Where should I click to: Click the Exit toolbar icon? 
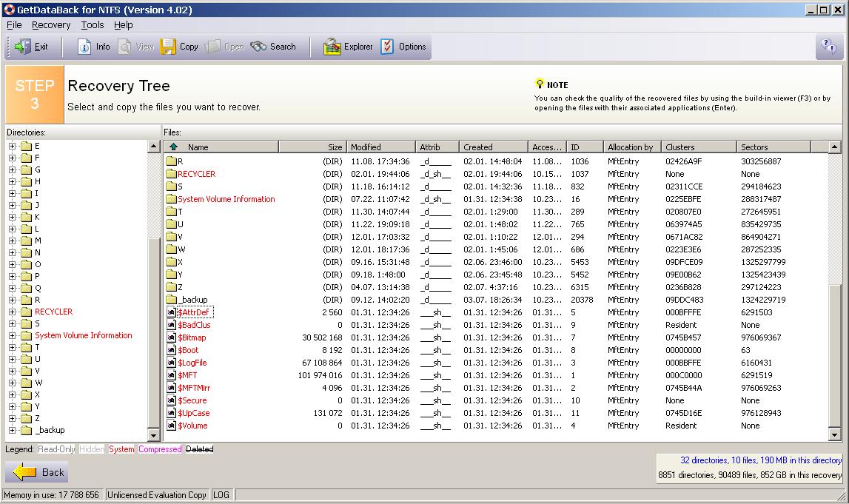(23, 47)
